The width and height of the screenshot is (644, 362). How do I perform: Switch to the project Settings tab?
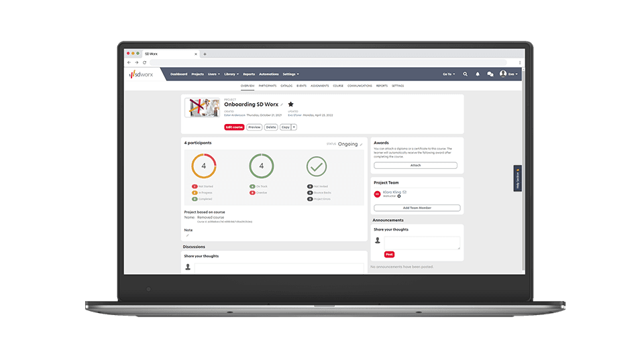[x=398, y=86]
